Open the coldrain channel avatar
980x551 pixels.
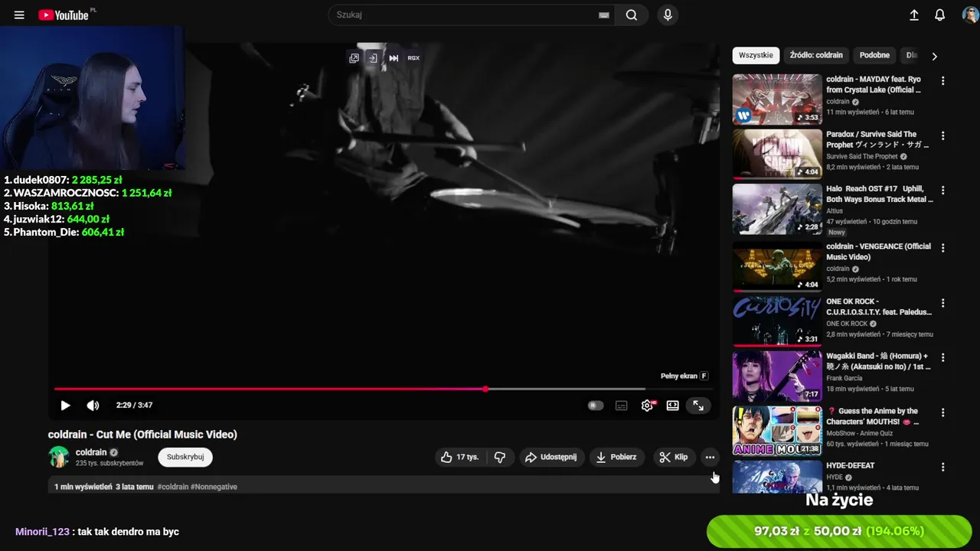click(59, 457)
